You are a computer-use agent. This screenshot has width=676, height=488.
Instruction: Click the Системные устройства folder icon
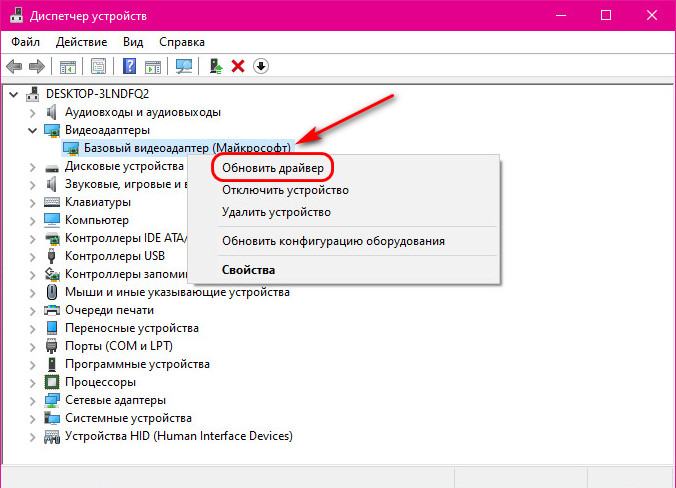52,418
